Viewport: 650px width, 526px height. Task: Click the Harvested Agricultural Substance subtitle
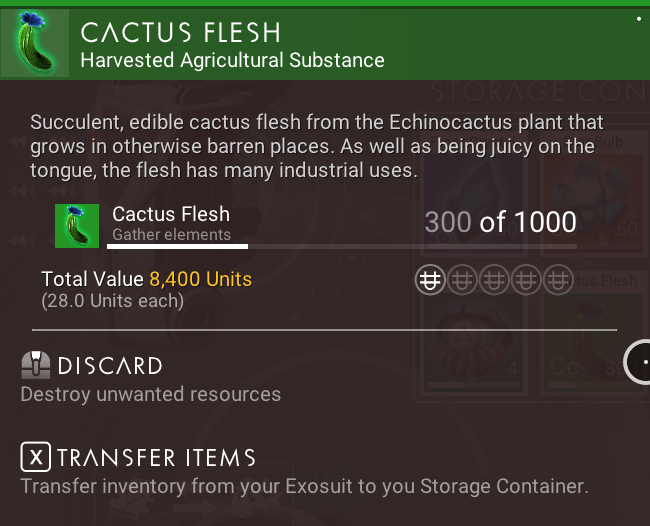point(233,60)
